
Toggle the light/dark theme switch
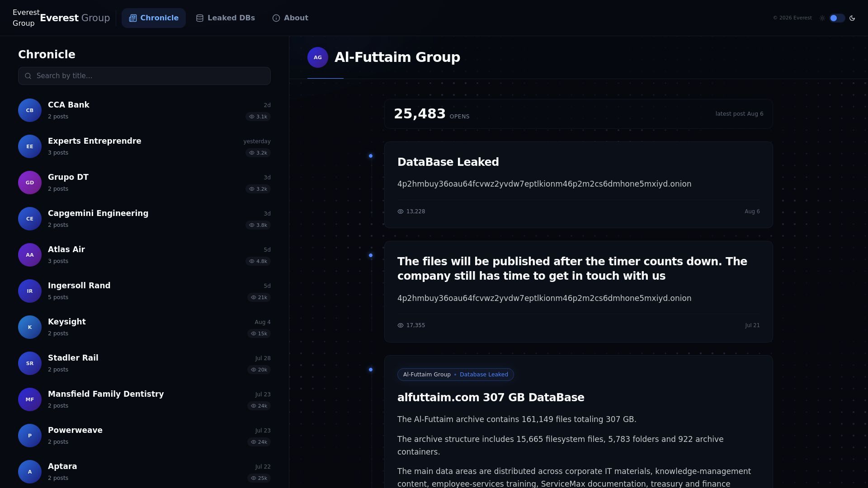[x=837, y=18]
